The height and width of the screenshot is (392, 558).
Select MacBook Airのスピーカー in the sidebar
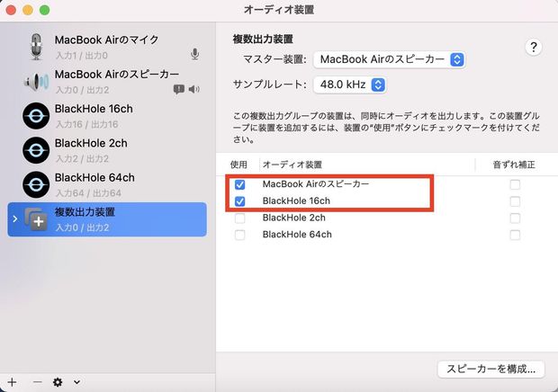(x=107, y=82)
